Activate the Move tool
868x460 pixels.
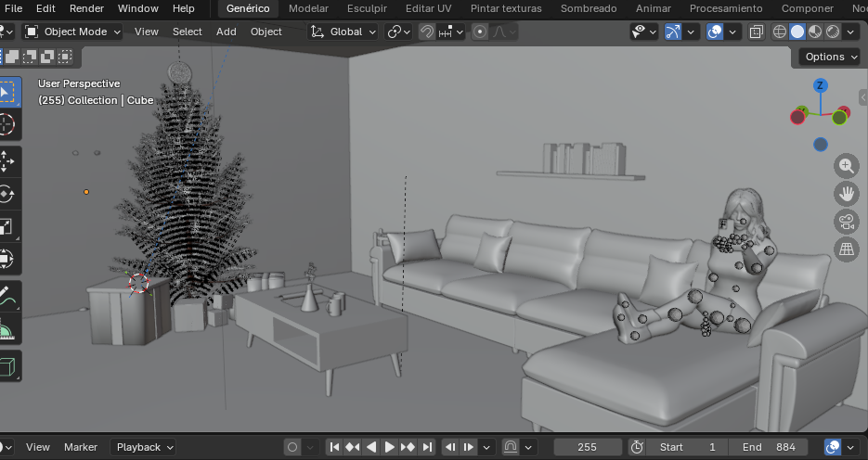(x=7, y=160)
